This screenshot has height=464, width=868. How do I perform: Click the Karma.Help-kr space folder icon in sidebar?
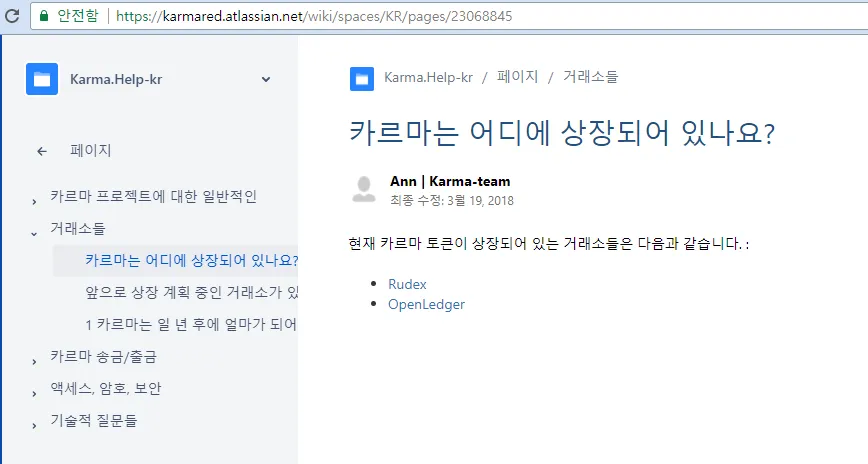[42, 79]
